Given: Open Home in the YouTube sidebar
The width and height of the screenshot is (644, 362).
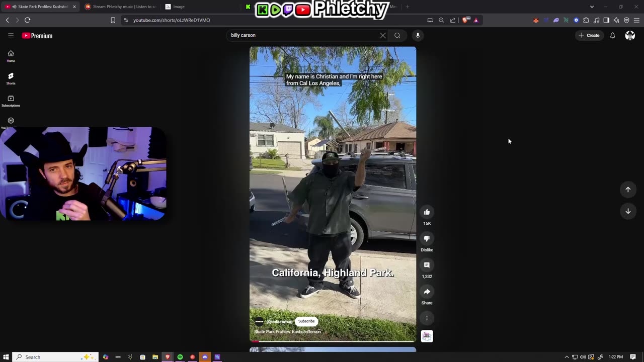Looking at the screenshot, I should [11, 56].
